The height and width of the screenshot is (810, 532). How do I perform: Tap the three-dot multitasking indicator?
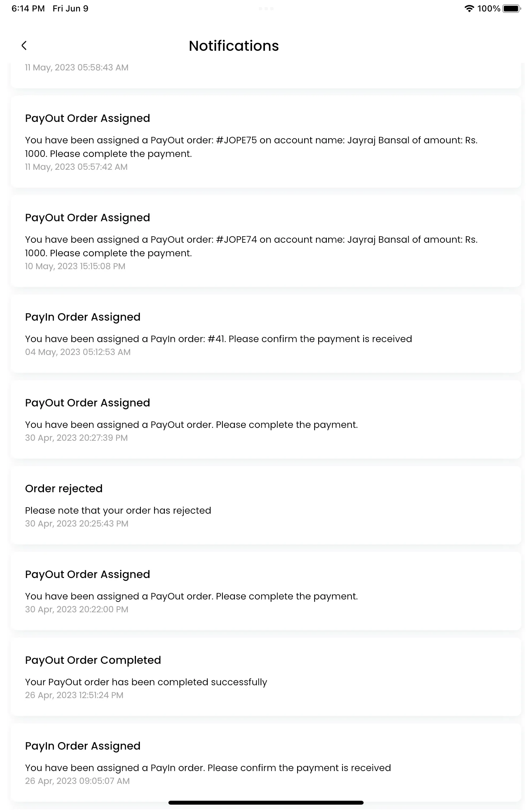click(266, 8)
